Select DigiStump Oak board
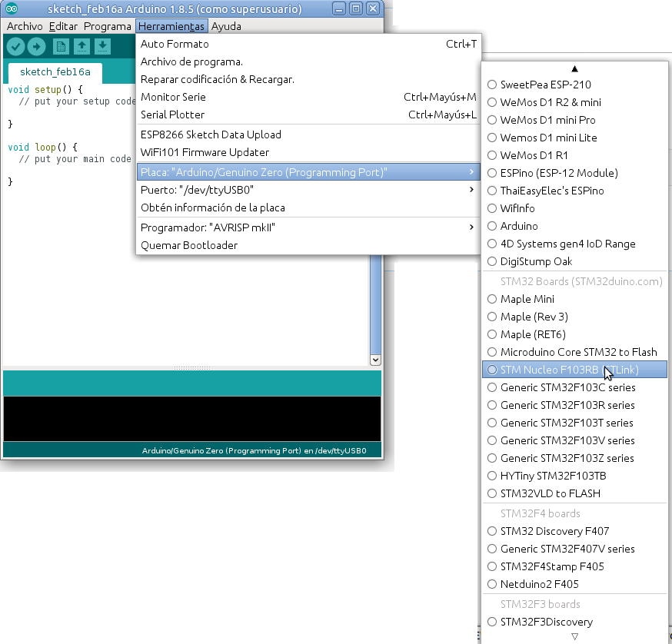 [x=574, y=261]
